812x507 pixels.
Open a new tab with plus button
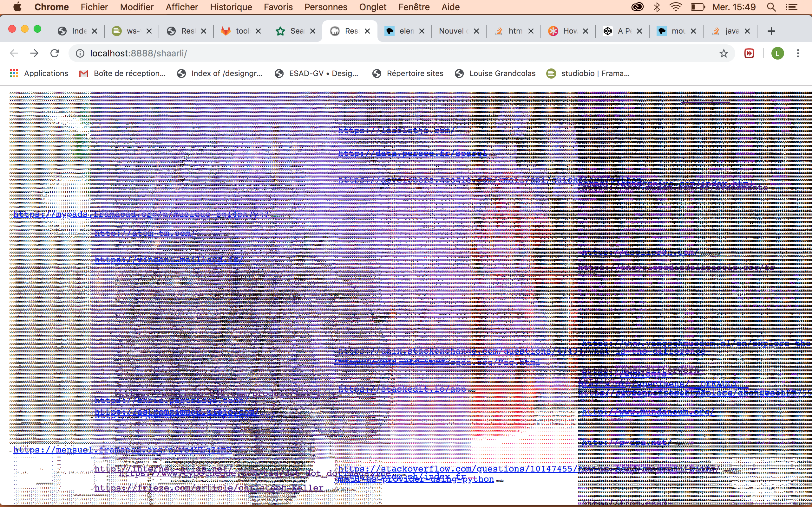click(x=771, y=31)
